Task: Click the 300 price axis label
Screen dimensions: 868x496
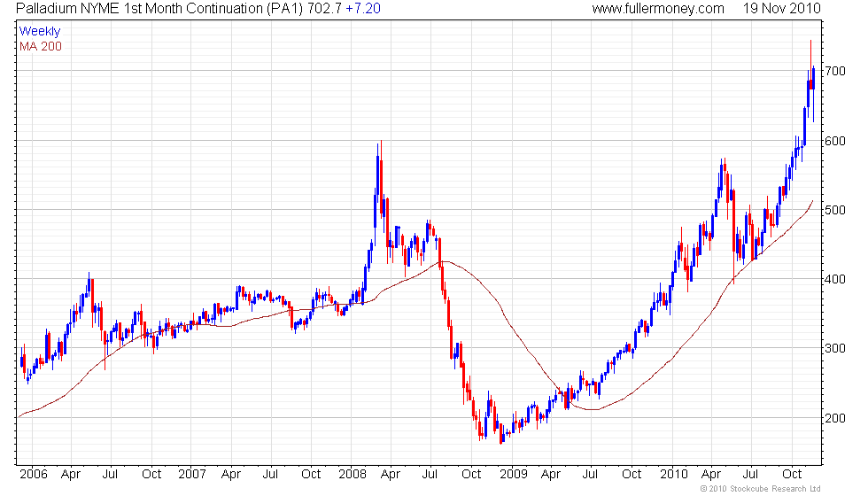Action: (835, 348)
